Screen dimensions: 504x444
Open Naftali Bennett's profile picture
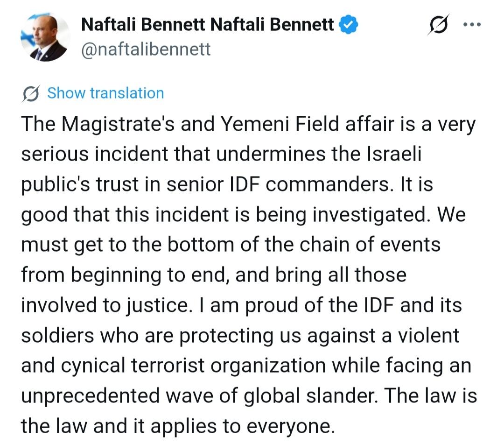pos(45,37)
